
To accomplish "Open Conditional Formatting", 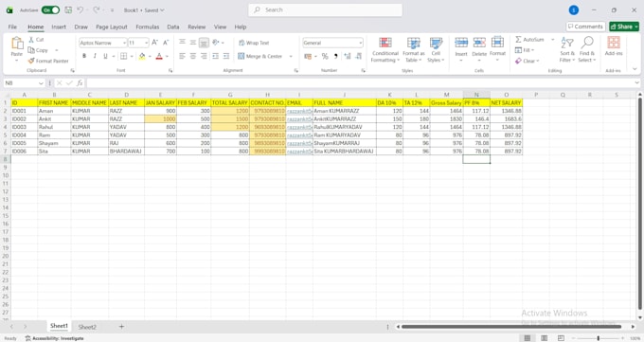I will (x=385, y=50).
